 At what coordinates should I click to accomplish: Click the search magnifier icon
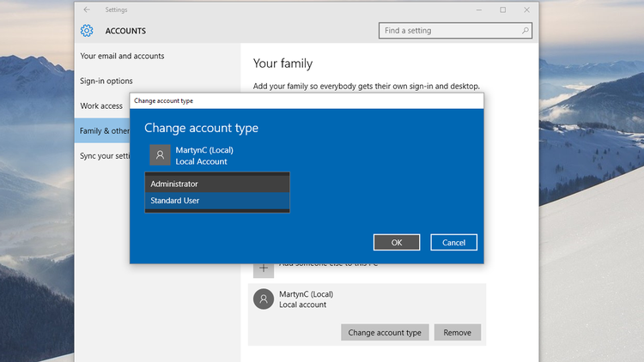(x=525, y=30)
